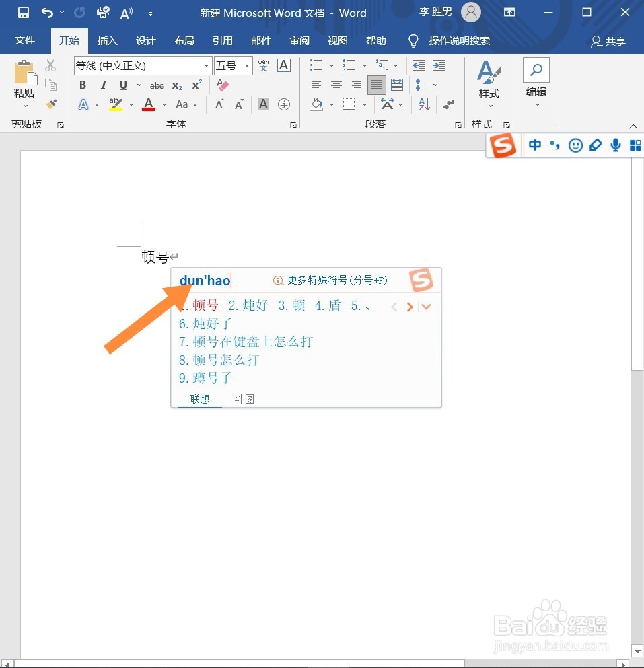Toggle italic formatting
Viewport: 644px width, 668px height.
tap(102, 85)
